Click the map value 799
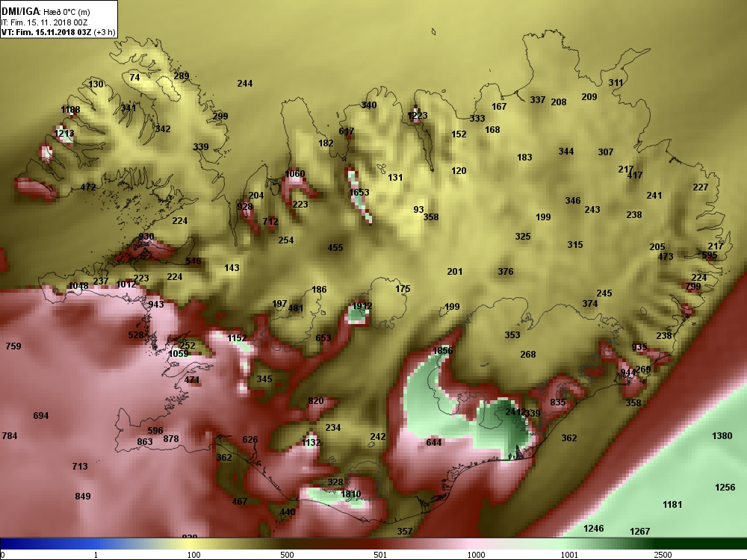Screen dimensions: 747x560 pos(694,287)
